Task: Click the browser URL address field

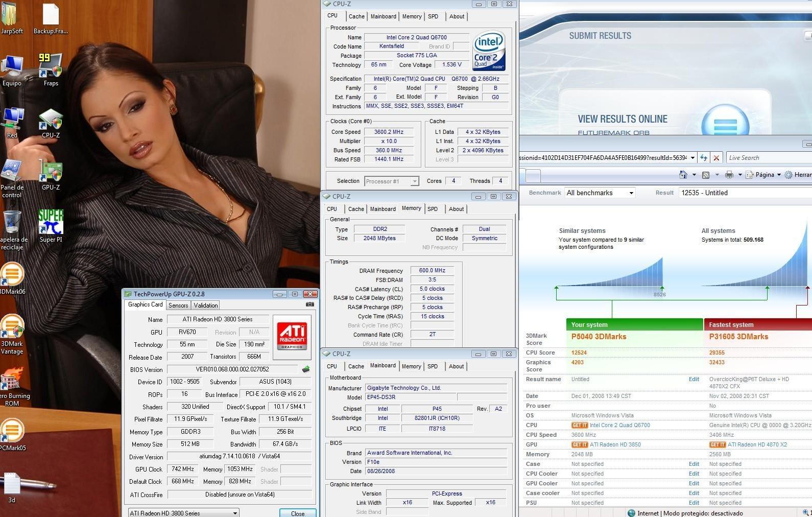Action: click(603, 158)
